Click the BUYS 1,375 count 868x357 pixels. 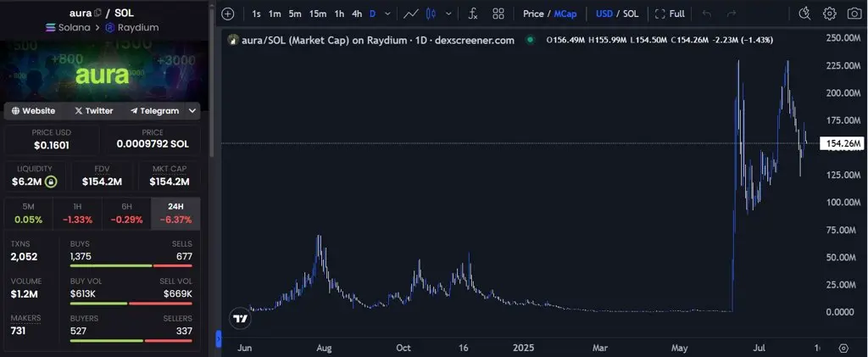[x=81, y=257]
